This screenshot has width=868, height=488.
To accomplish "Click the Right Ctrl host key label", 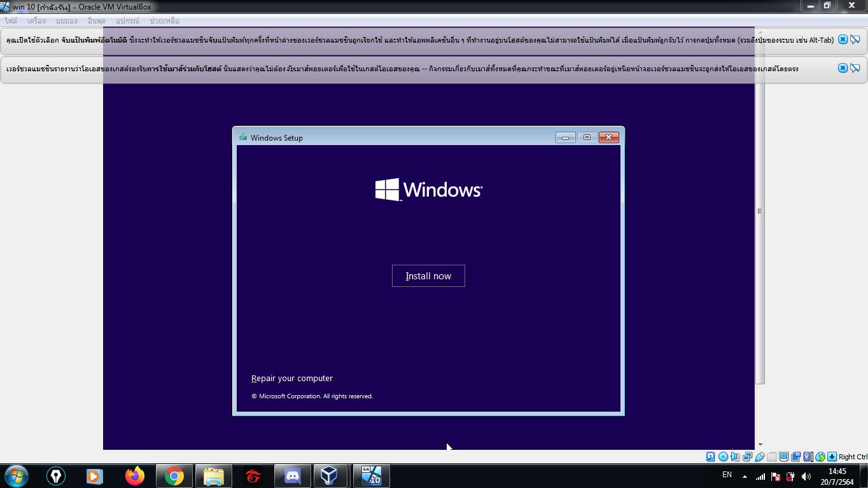I will [853, 457].
